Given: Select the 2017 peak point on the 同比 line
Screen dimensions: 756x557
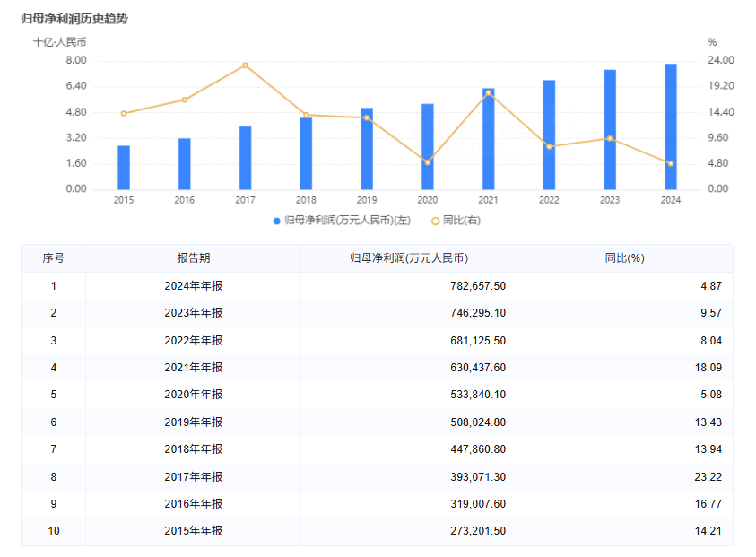Looking at the screenshot, I should pos(246,65).
